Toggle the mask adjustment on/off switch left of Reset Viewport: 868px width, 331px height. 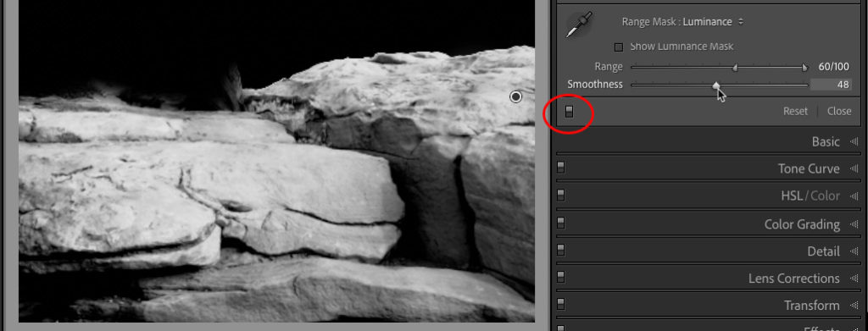click(x=569, y=112)
